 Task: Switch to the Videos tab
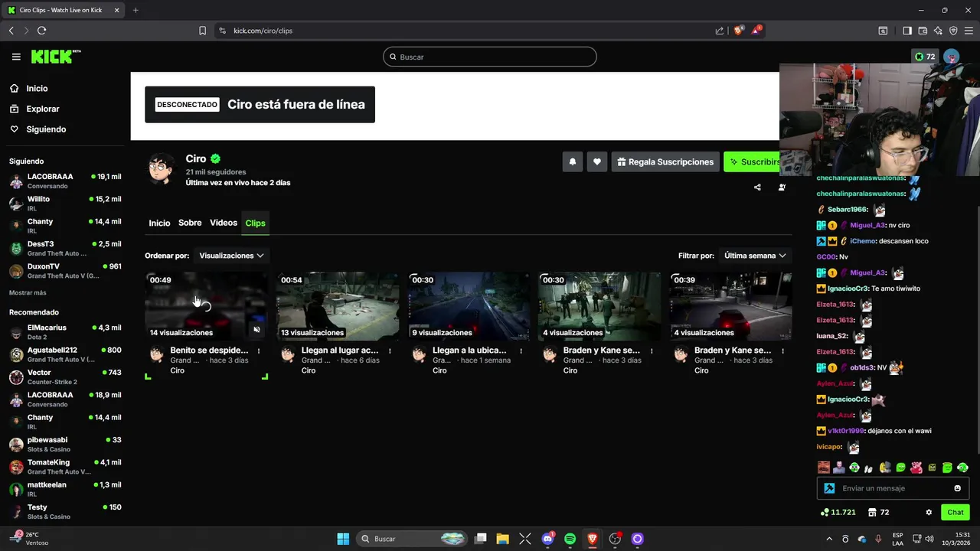click(224, 223)
